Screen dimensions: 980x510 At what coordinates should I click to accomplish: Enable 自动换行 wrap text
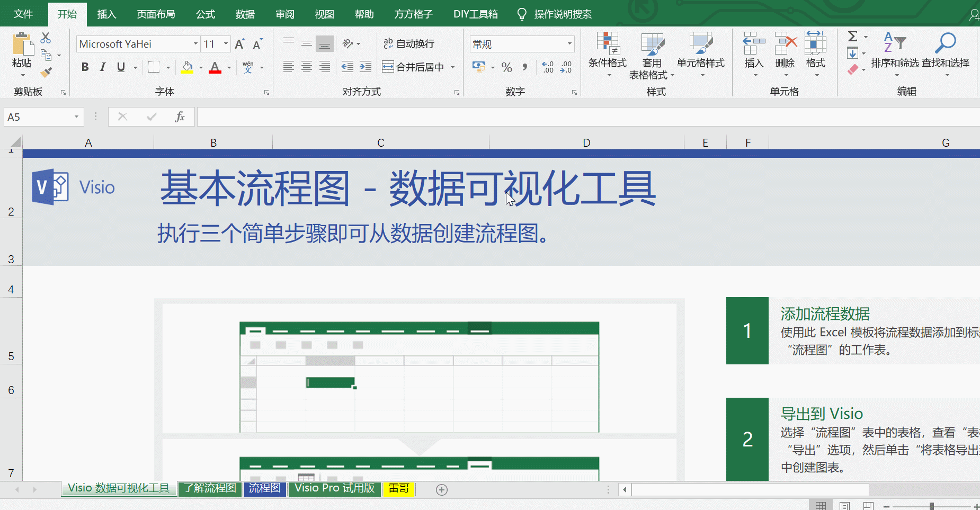click(409, 43)
